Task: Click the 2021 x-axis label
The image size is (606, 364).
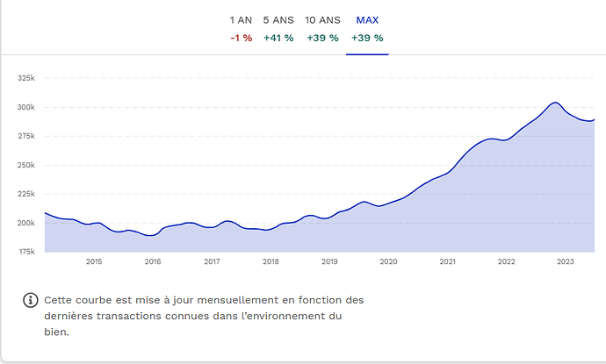Action: pos(448,261)
